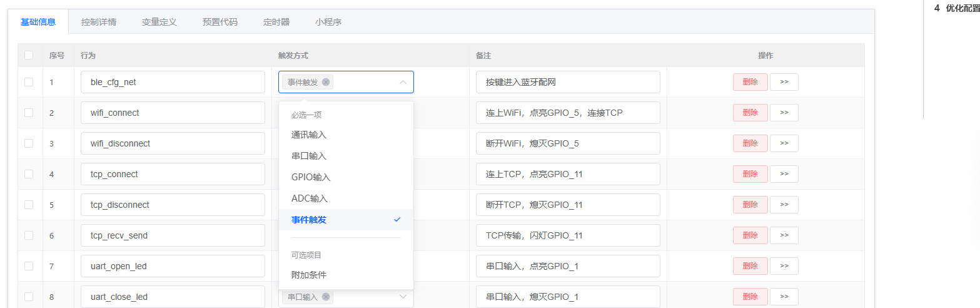Click >> button for tcp_disconnect row
Image resolution: width=980 pixels, height=308 pixels.
[784, 205]
